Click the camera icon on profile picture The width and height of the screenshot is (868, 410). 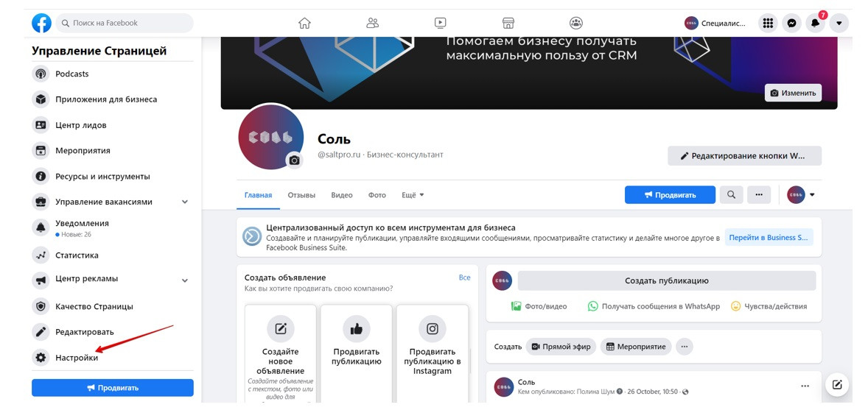tap(295, 160)
